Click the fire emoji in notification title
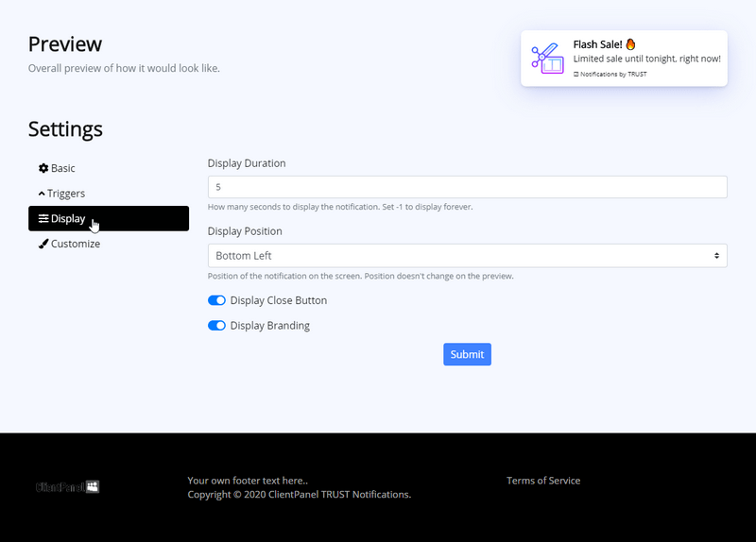The height and width of the screenshot is (542, 756). tap(631, 43)
